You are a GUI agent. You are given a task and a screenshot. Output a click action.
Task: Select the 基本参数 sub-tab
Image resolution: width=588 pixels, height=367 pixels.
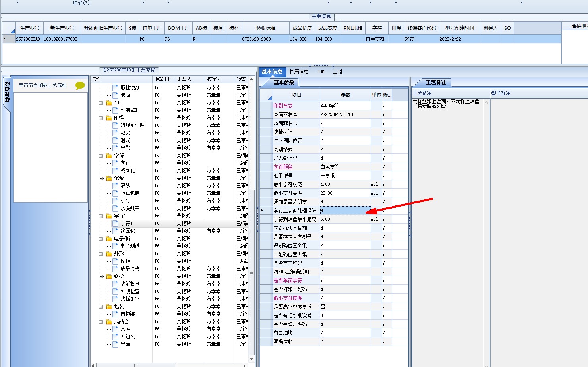coord(284,83)
